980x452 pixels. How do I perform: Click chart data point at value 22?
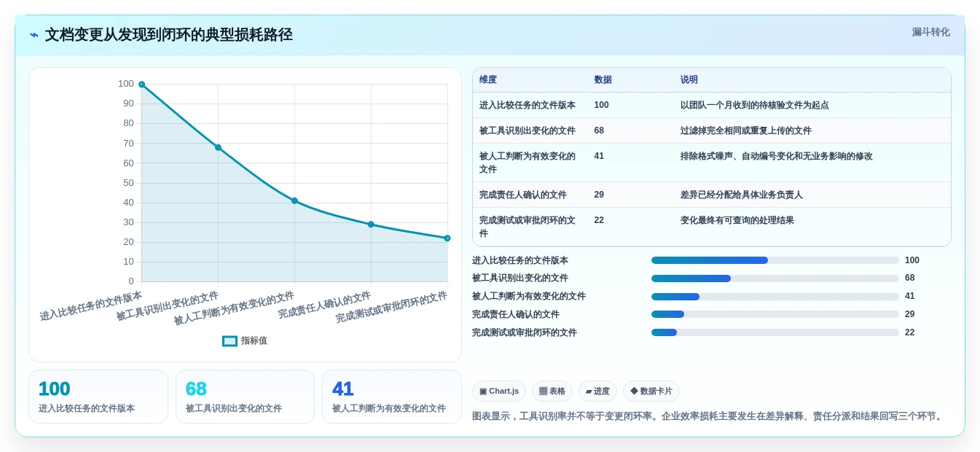[x=447, y=238]
